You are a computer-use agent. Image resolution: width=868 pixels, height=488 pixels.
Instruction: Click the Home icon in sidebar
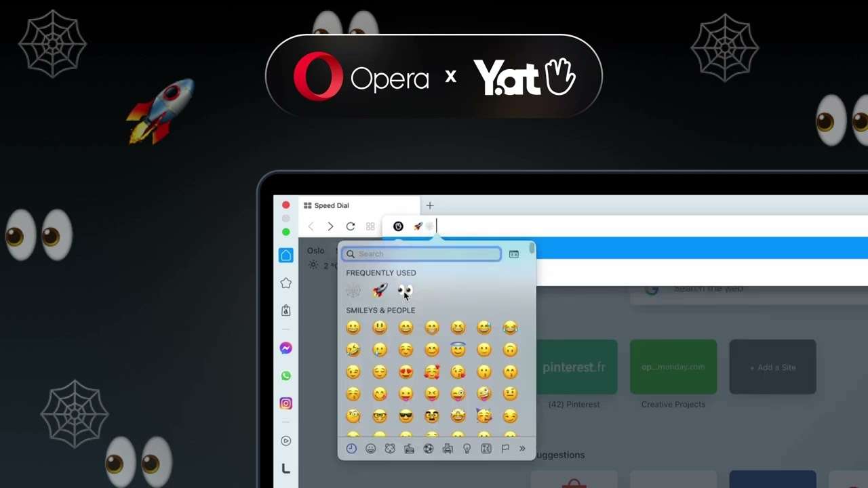285,256
